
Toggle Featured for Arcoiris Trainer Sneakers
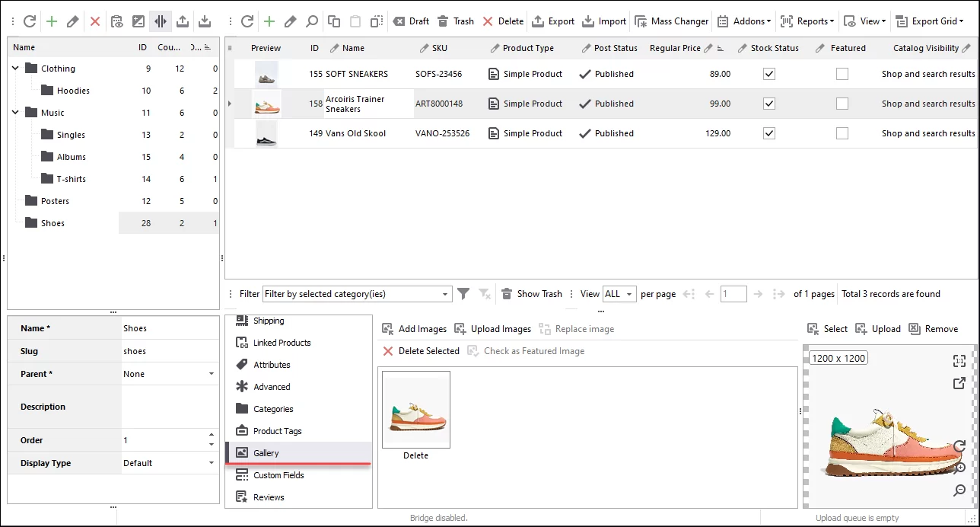(842, 103)
